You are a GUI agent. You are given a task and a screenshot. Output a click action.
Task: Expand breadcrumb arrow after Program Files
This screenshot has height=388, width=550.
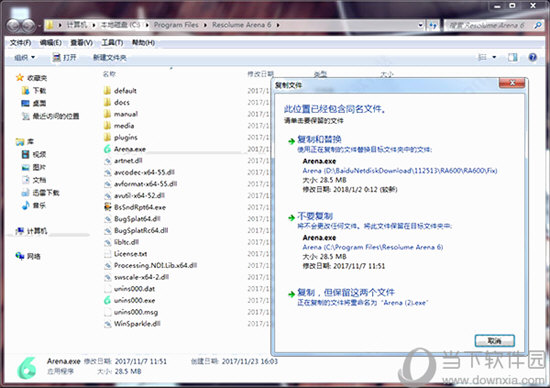[205, 25]
